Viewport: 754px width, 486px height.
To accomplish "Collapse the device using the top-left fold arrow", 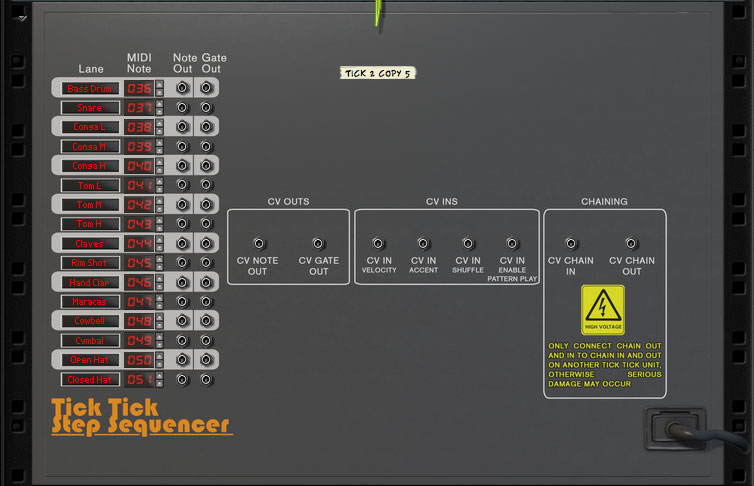I will coord(21,18).
